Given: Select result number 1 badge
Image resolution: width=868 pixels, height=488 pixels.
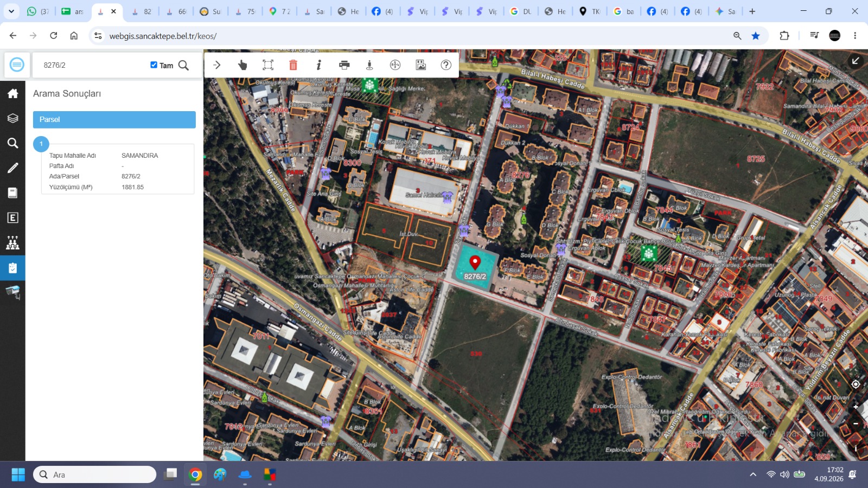Looking at the screenshot, I should (x=41, y=144).
